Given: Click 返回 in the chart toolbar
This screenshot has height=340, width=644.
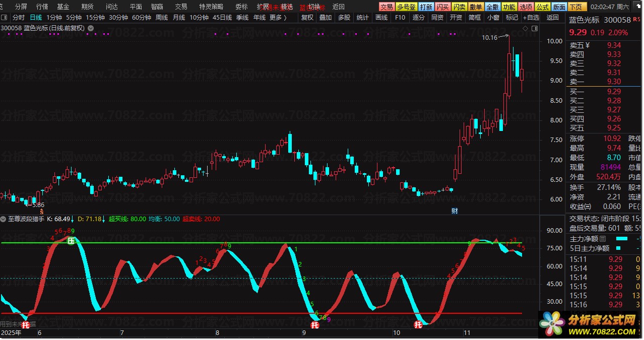Looking at the screenshot, I should pyautogui.click(x=553, y=18).
